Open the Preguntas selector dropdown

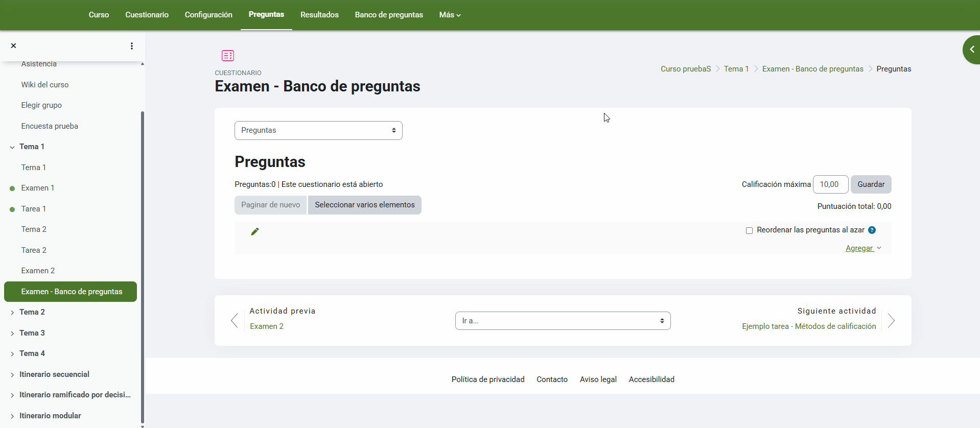(318, 131)
